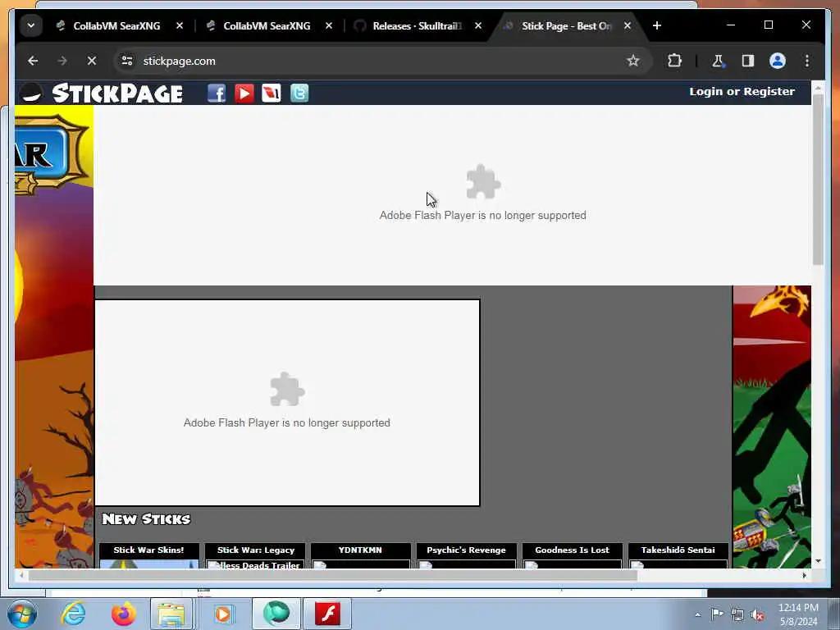
Task: Expand the tab search dropdown
Action: (31, 25)
